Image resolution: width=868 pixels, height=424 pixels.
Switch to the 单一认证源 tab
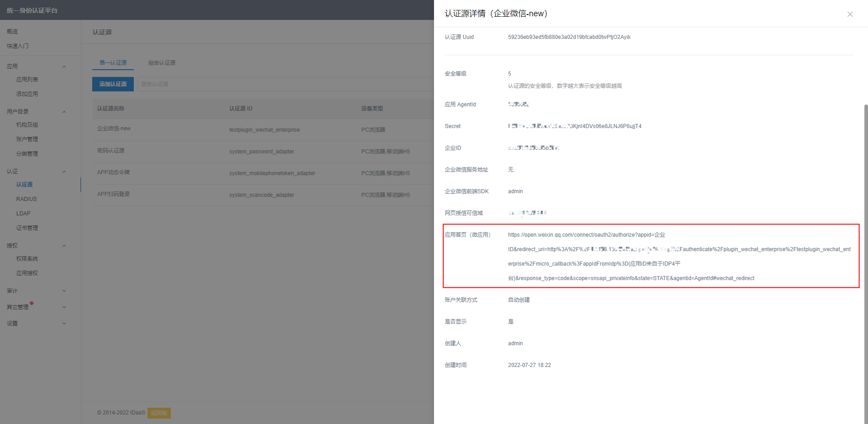113,63
